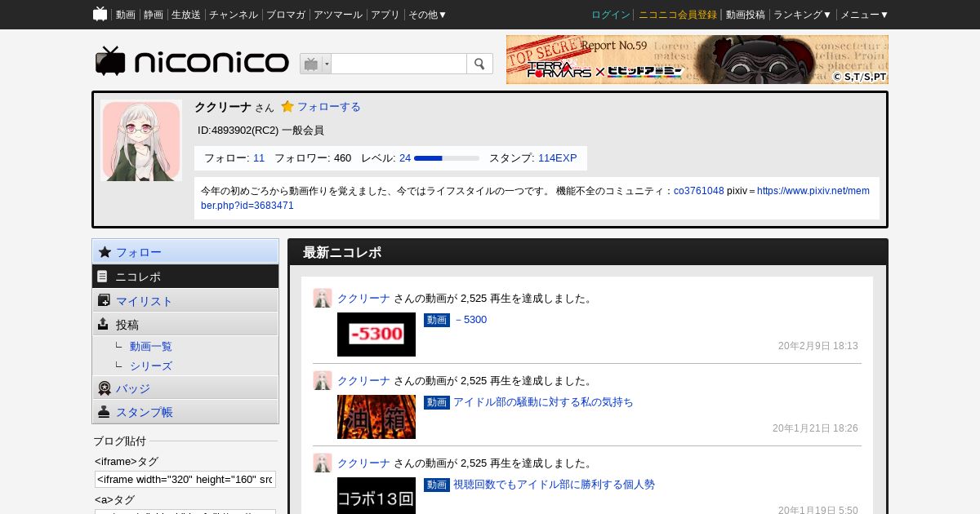Click ククリーナ name on アイドル部の騒動 feed entry
Image resolution: width=980 pixels, height=514 pixels.
363,381
